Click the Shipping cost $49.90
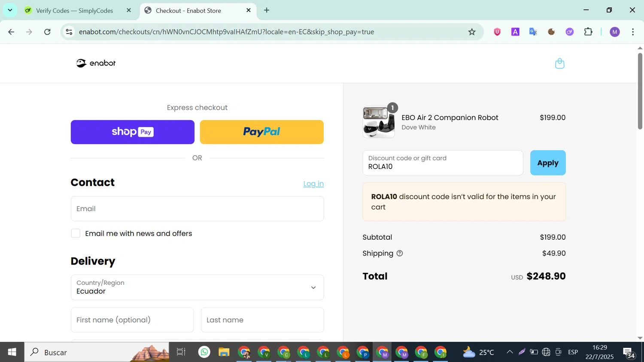The height and width of the screenshot is (362, 644). point(554,253)
